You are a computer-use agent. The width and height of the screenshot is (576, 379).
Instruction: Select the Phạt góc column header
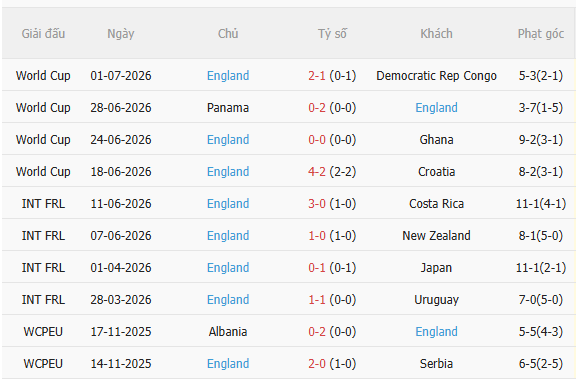tap(541, 33)
